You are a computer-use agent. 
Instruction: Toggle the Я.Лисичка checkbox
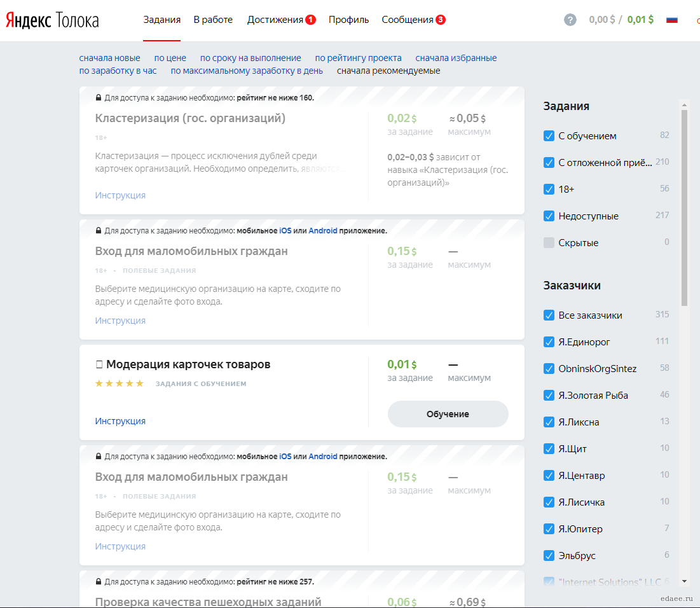coord(549,502)
